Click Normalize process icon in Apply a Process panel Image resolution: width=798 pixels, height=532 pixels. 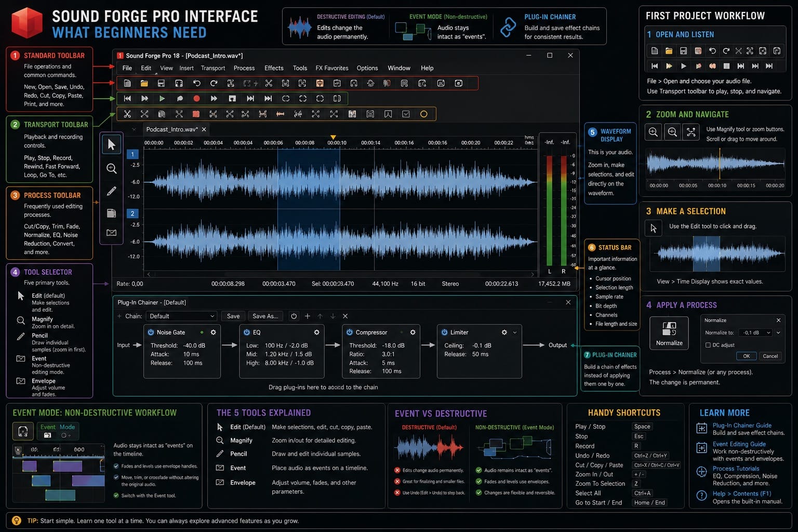click(669, 333)
